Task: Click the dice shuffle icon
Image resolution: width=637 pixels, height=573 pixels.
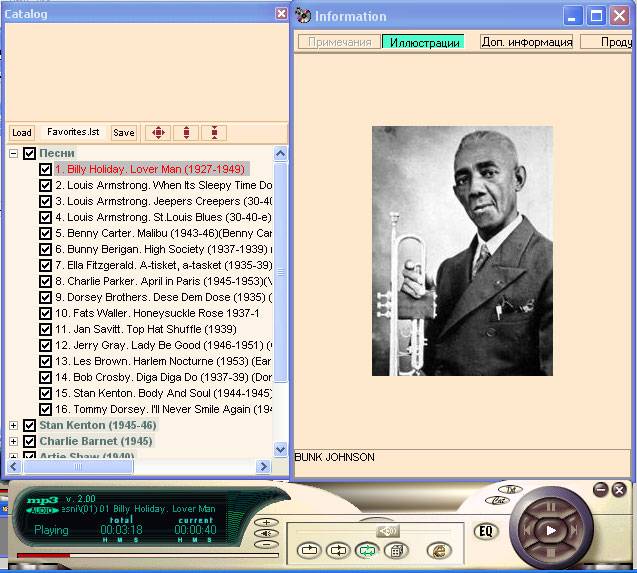Action: [x=396, y=551]
